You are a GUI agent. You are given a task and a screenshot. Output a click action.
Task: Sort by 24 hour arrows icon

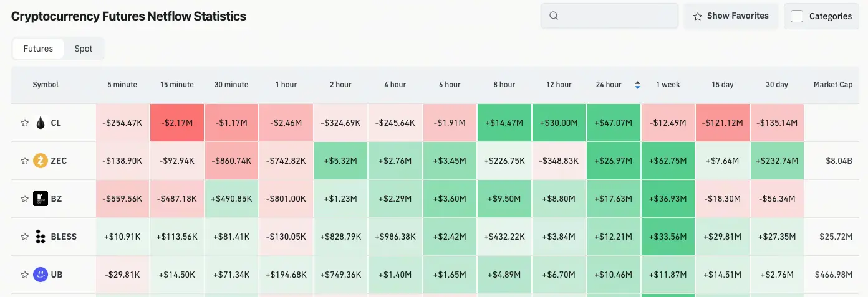[637, 85]
